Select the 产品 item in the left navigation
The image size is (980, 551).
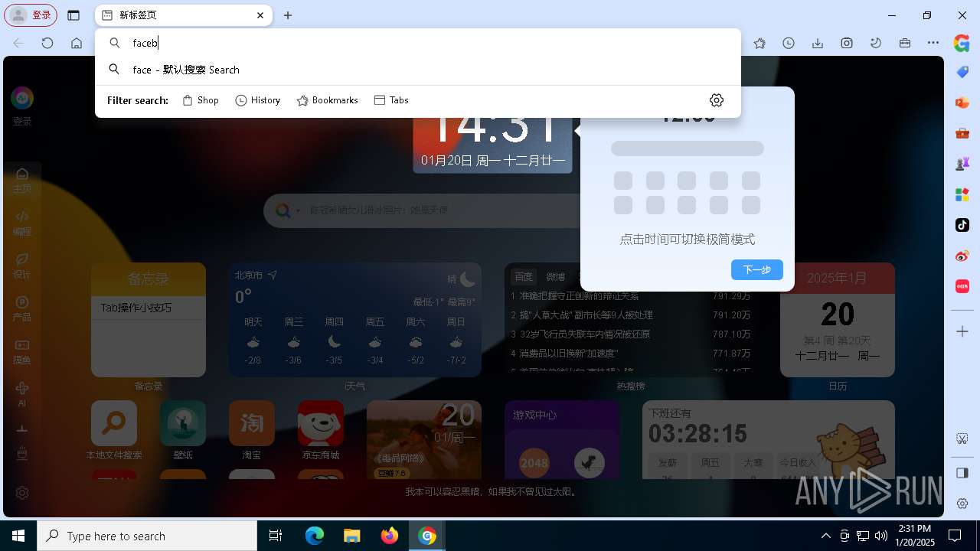click(x=22, y=309)
